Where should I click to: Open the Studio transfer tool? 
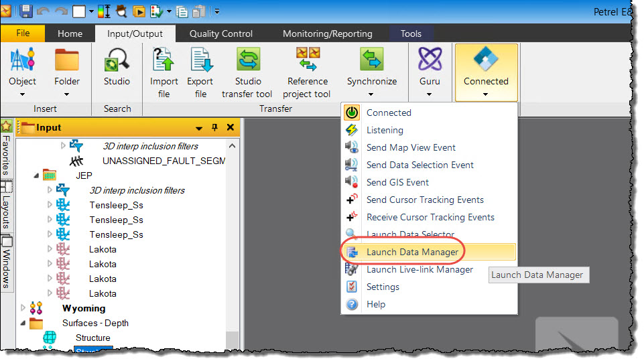click(247, 73)
